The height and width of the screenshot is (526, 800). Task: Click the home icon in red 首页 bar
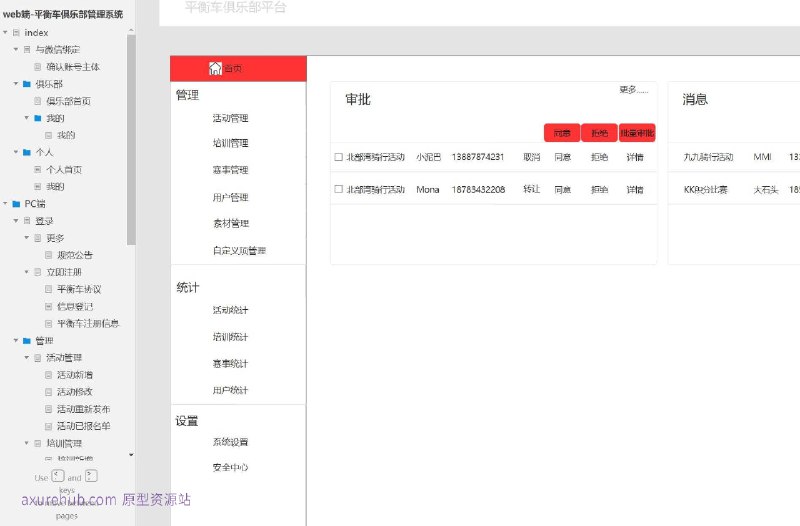(x=215, y=68)
